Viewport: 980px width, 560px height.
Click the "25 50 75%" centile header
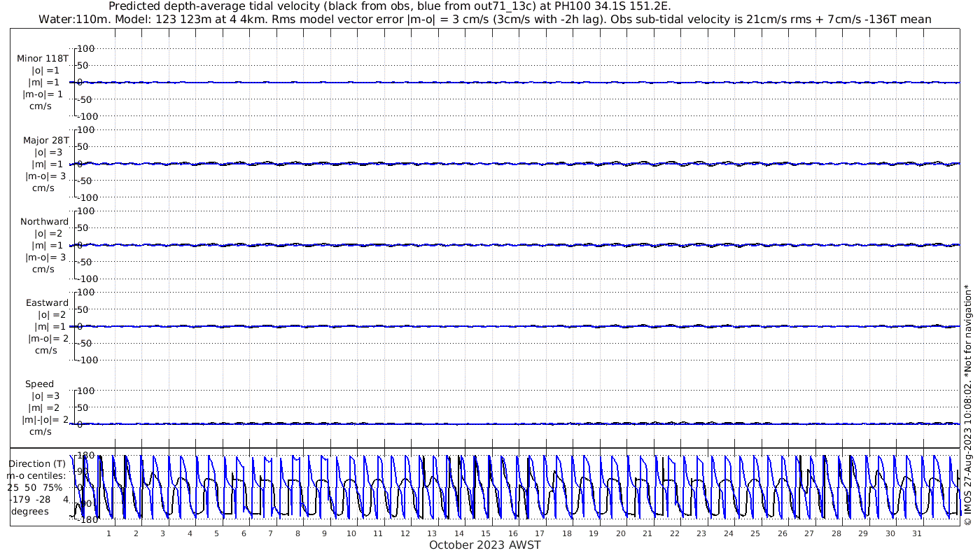tap(35, 487)
